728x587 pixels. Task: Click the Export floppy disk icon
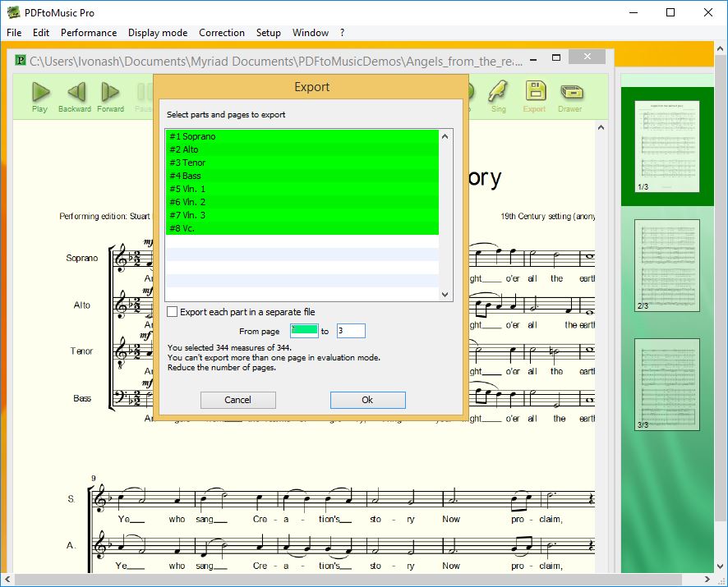536,91
